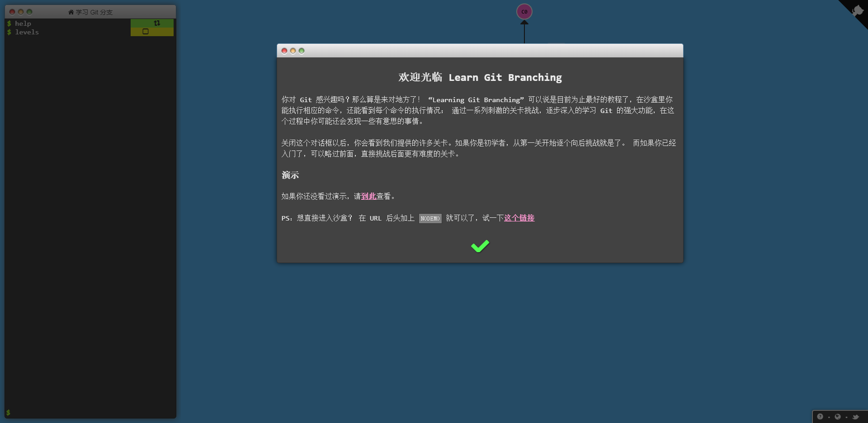868x423 pixels.
Task: Click the terminal title '学习 Git 分支'
Action: click(x=94, y=12)
